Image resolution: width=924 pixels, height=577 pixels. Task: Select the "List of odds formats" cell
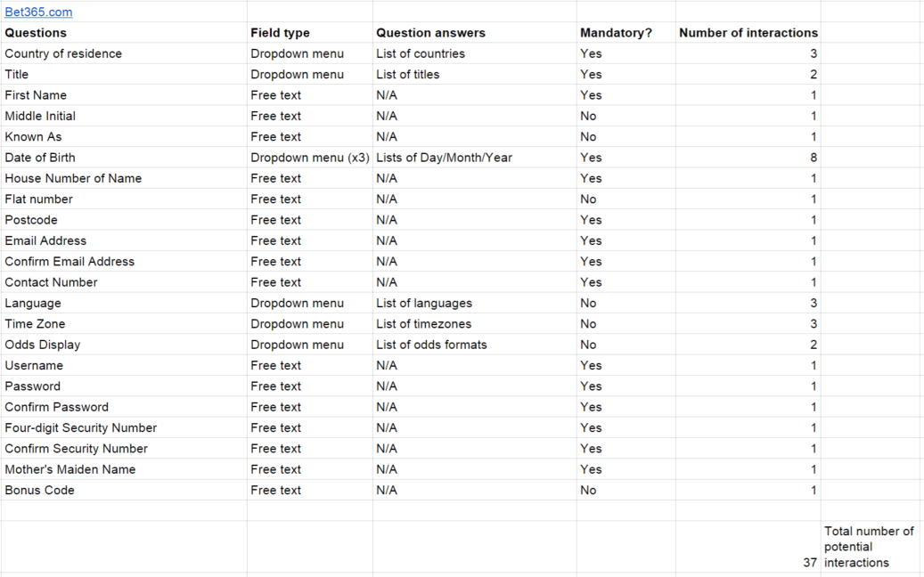(x=431, y=345)
